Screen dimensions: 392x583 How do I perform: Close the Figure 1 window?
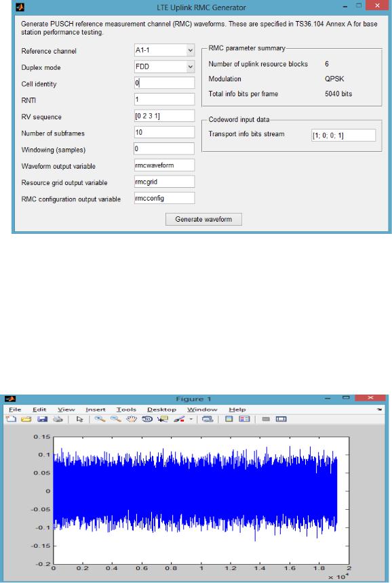(x=370, y=397)
